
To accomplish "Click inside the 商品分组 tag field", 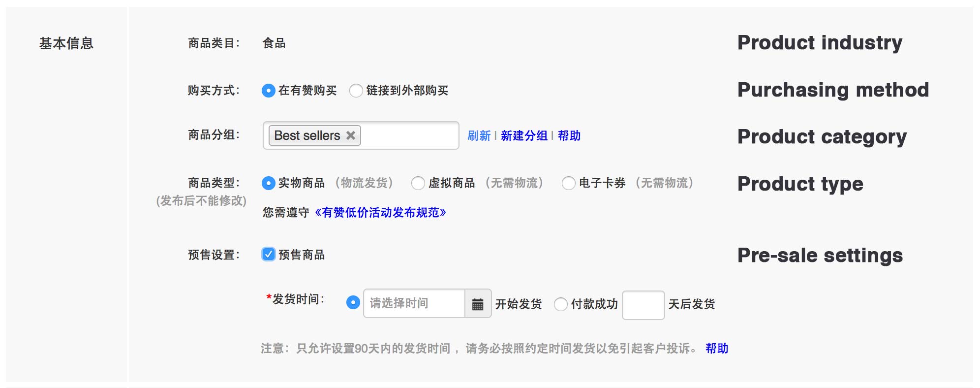I will [409, 135].
